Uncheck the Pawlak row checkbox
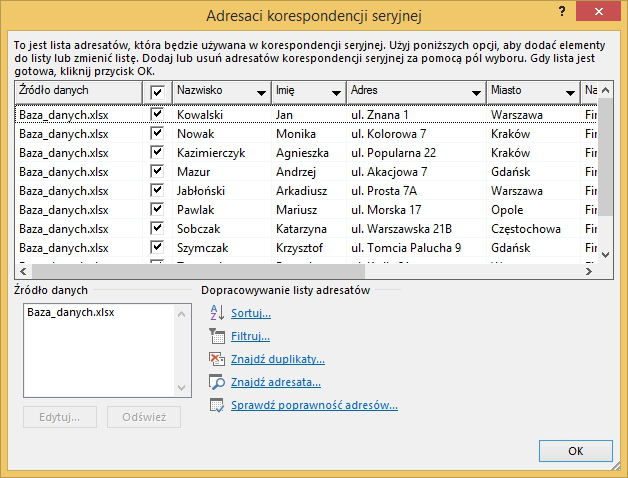This screenshot has width=628, height=478. point(157,209)
